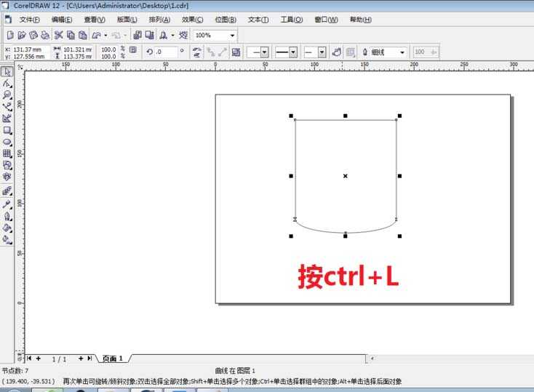Screen dimensions: 534x392
Task: Open the 效果(C) menu
Action: tap(193, 20)
